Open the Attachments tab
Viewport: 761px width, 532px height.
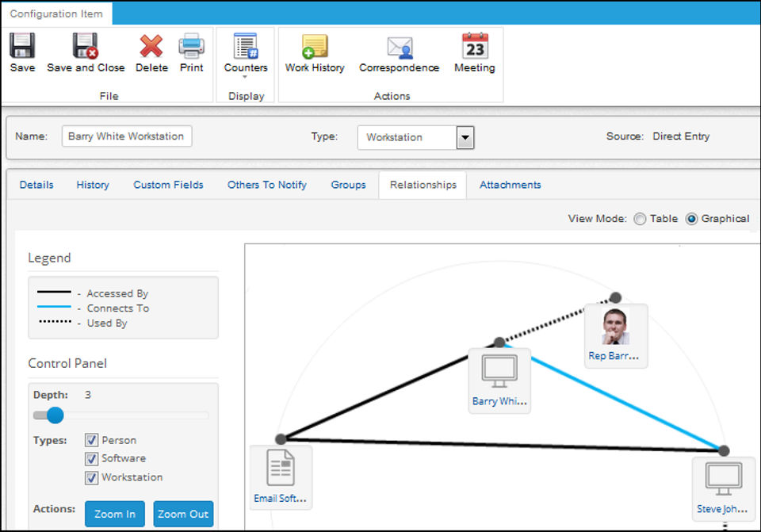click(x=510, y=185)
